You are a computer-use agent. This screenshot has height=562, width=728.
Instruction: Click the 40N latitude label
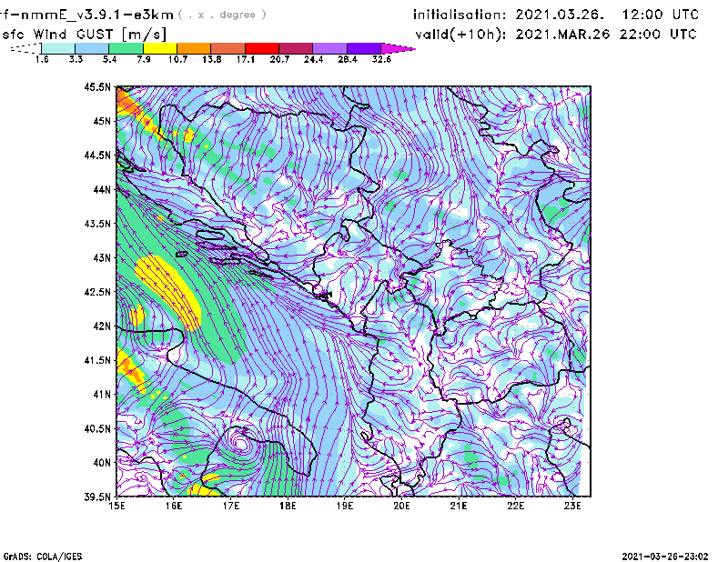point(102,463)
